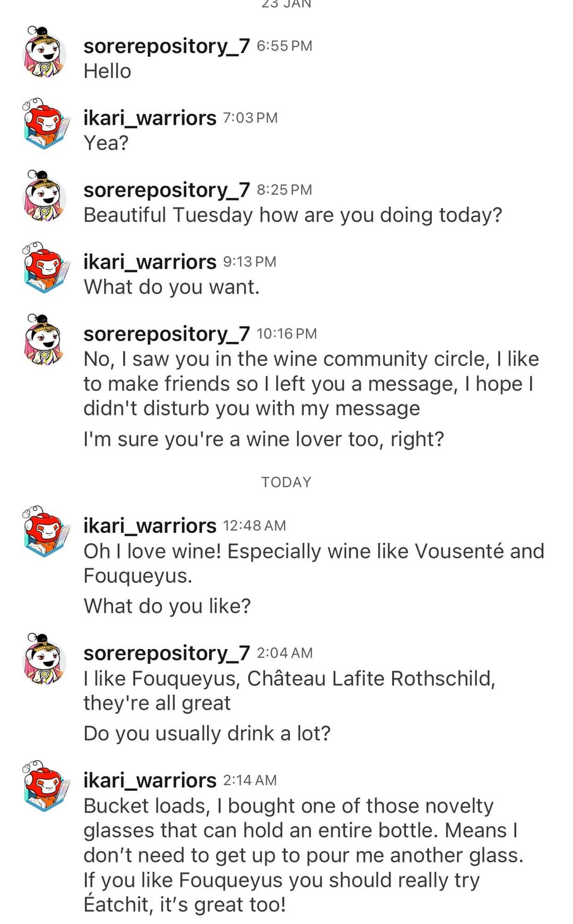This screenshot has height=924, width=573.
Task: Click the "What do you like?" message
Action: click(167, 606)
